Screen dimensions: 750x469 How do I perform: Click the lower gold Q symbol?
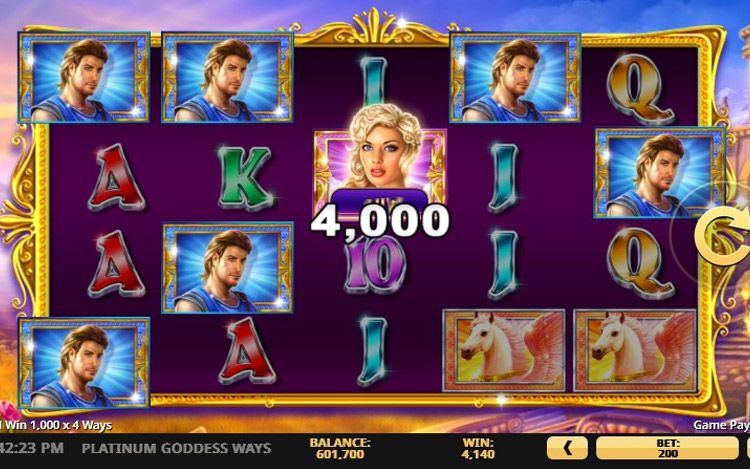(x=640, y=262)
